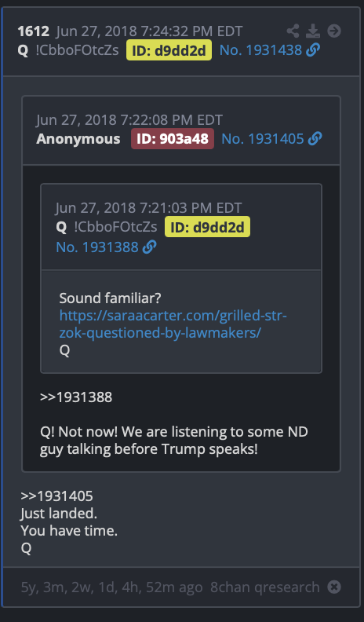This screenshot has width=364, height=622.
Task: Open the post No. 1931438 link
Action: (260, 50)
